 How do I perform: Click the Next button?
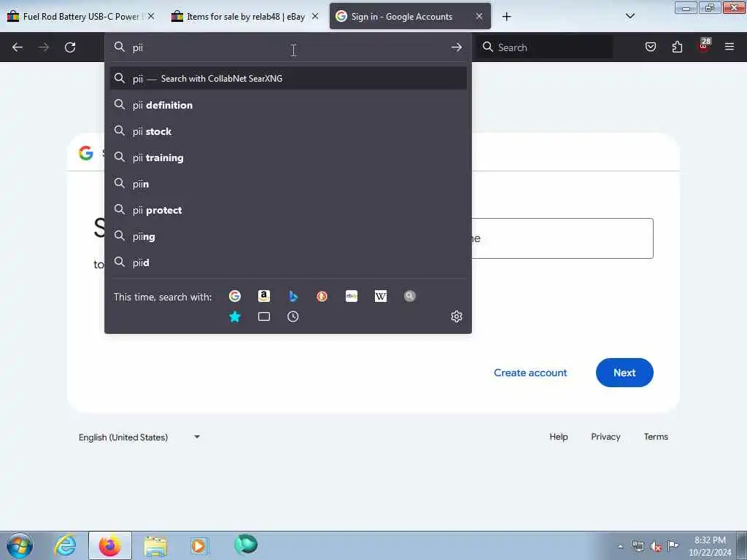pyautogui.click(x=624, y=373)
